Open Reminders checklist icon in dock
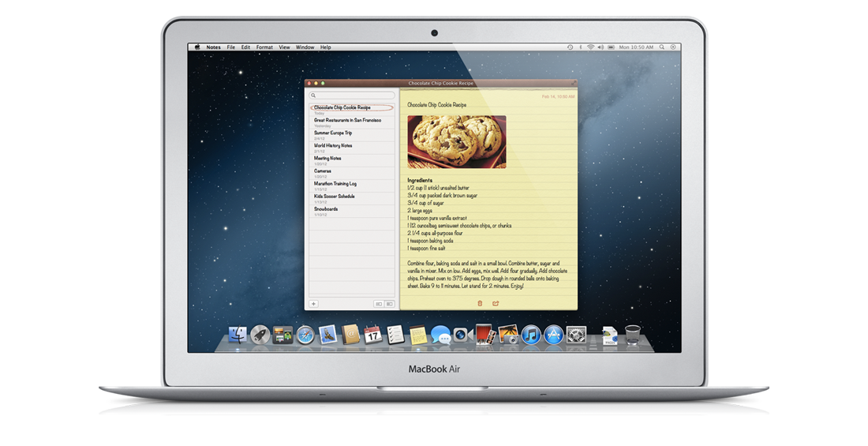The width and height of the screenshot is (868, 446). pyautogui.click(x=395, y=335)
